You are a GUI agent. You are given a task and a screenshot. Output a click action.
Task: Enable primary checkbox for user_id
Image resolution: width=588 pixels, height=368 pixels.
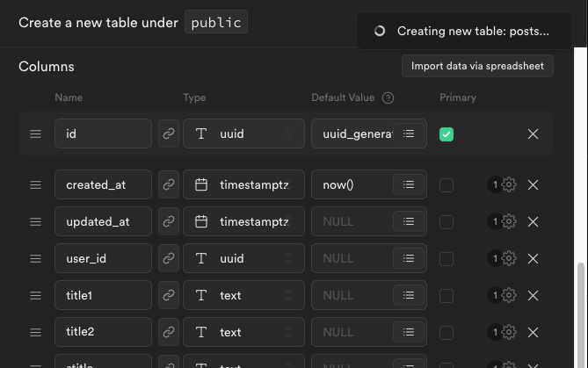tap(446, 259)
